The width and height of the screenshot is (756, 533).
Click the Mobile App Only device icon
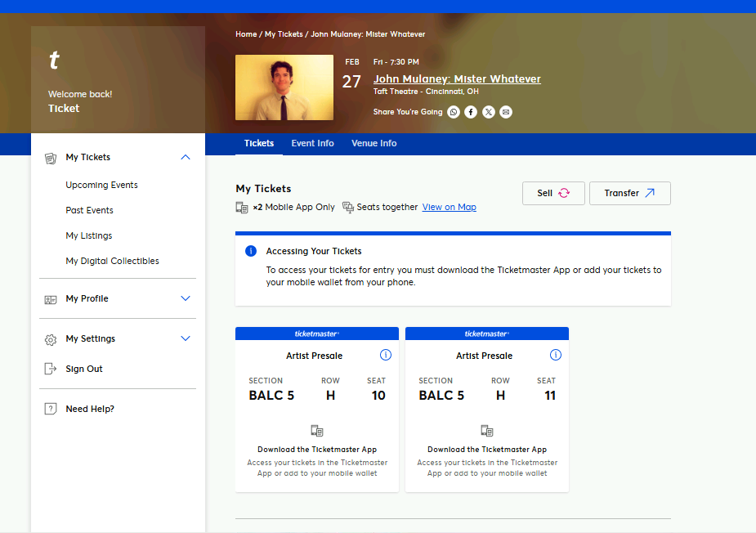(x=242, y=208)
